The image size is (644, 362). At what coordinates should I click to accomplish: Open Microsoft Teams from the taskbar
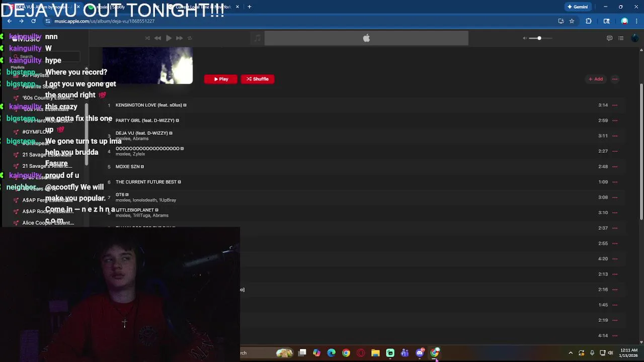pyautogui.click(x=405, y=353)
